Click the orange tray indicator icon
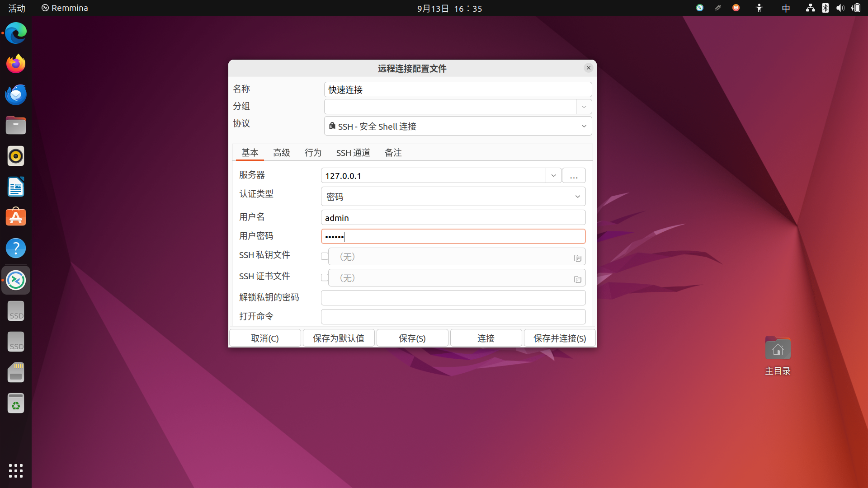The width and height of the screenshot is (868, 488). click(736, 8)
